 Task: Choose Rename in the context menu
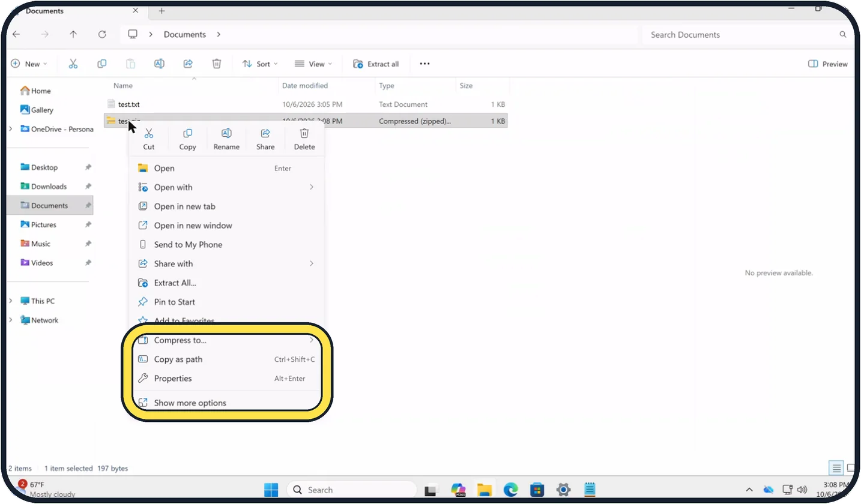tap(226, 139)
